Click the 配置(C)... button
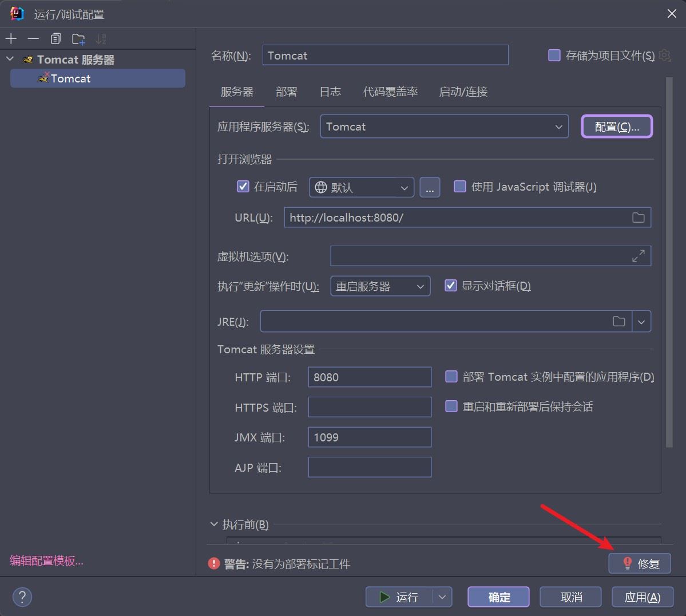This screenshot has height=616, width=686. point(617,127)
